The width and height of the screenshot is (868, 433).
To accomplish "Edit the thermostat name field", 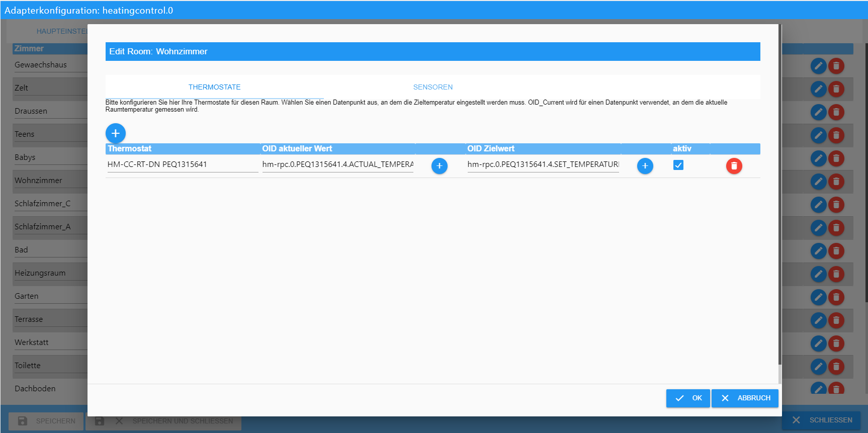I will pos(183,164).
